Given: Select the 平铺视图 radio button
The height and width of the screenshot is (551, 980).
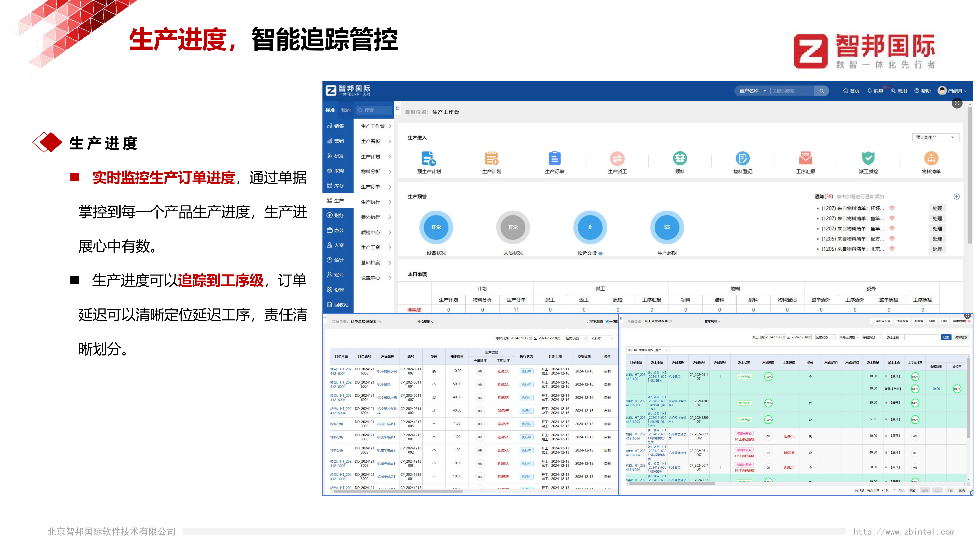Looking at the screenshot, I should pyautogui.click(x=607, y=322).
